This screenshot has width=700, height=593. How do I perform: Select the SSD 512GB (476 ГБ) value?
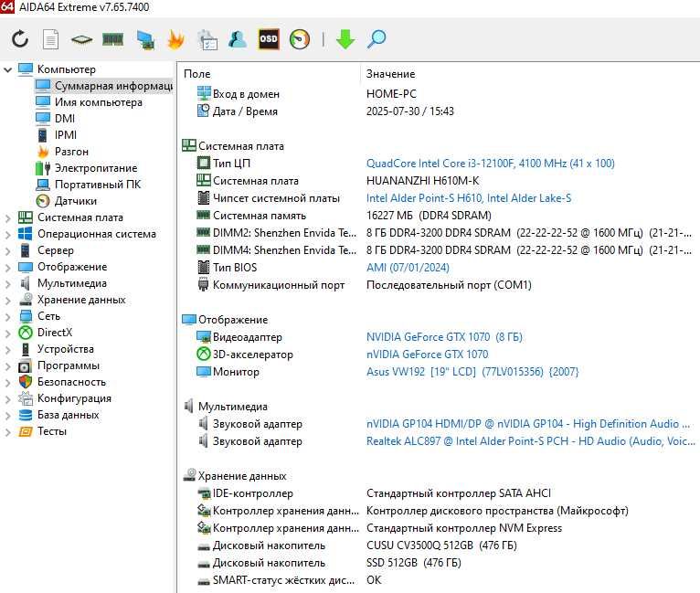413,563
